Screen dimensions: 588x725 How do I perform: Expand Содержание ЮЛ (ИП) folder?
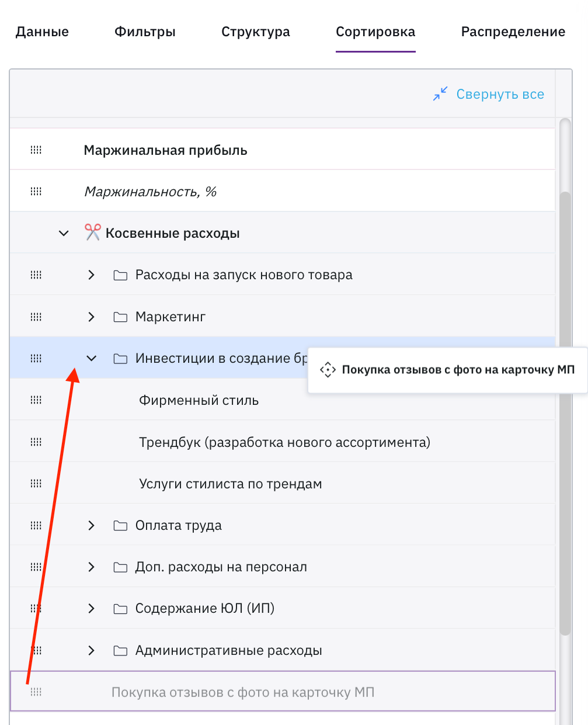click(91, 609)
